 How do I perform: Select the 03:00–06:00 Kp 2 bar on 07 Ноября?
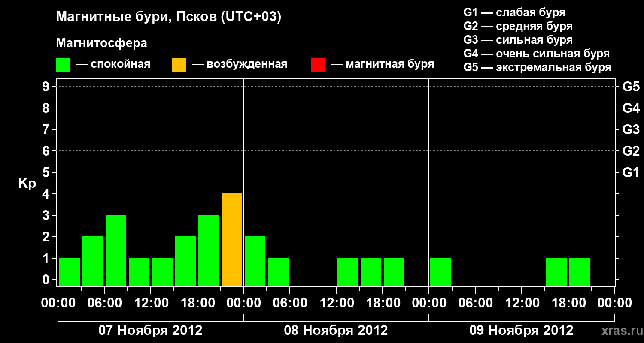coord(93,262)
